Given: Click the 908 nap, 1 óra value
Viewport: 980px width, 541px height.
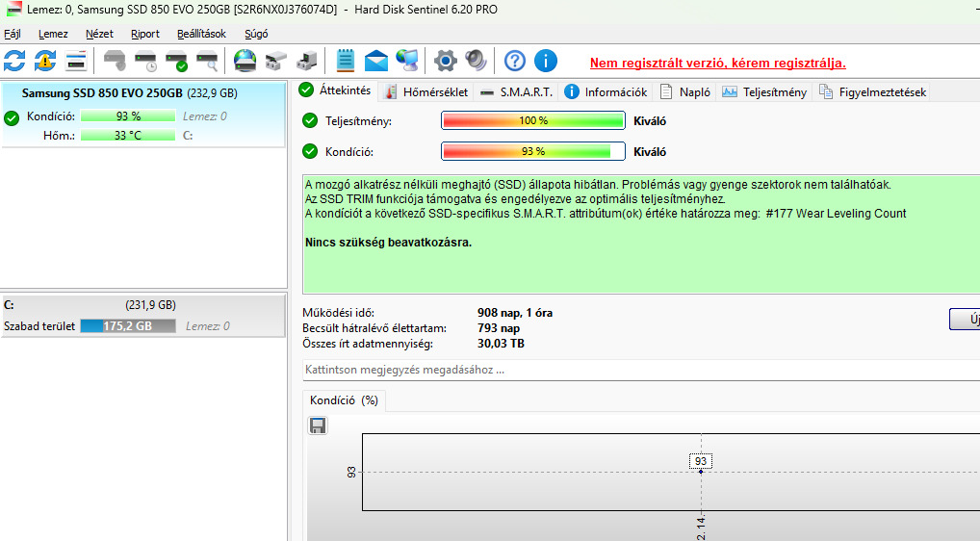Looking at the screenshot, I should 515,313.
